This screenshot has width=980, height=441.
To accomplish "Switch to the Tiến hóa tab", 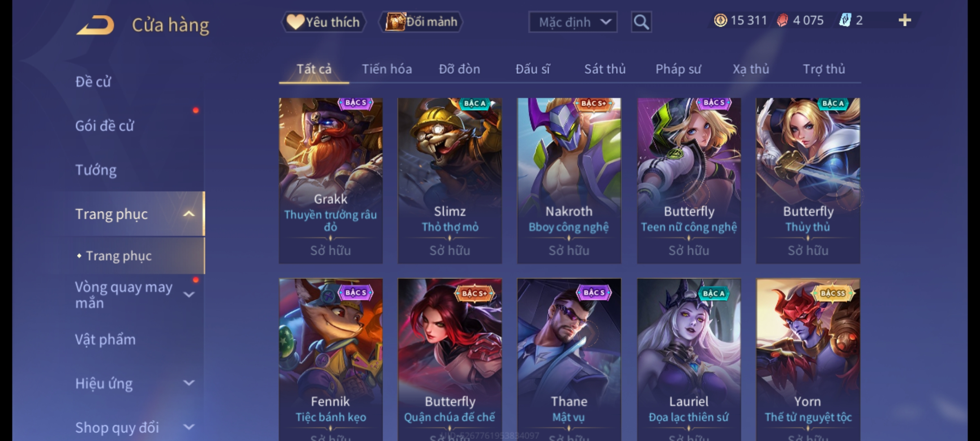I will point(387,69).
